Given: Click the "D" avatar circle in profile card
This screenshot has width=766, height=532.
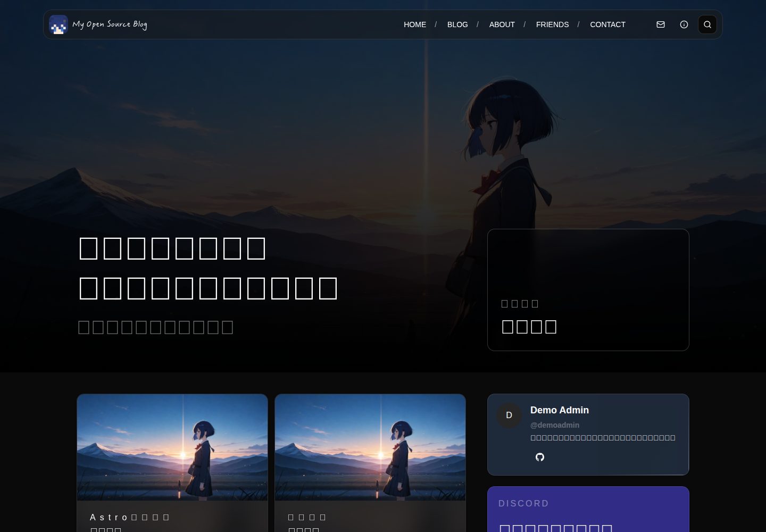Looking at the screenshot, I should (x=509, y=415).
